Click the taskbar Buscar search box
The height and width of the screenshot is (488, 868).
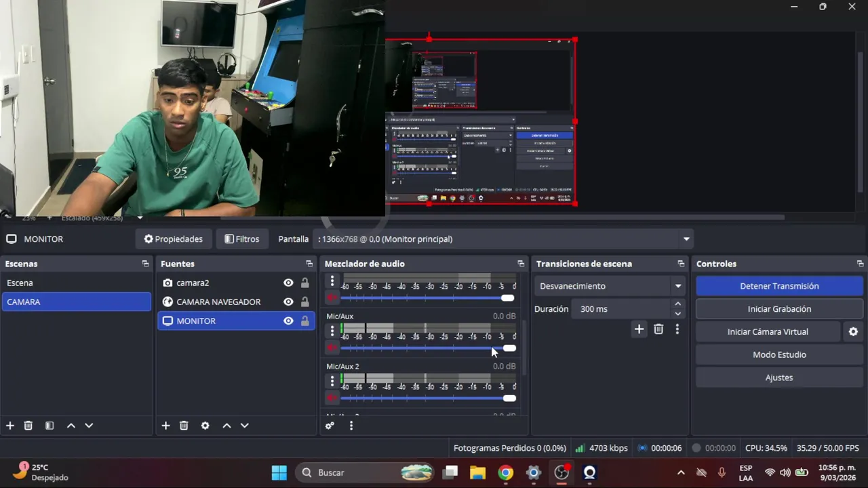tap(366, 472)
